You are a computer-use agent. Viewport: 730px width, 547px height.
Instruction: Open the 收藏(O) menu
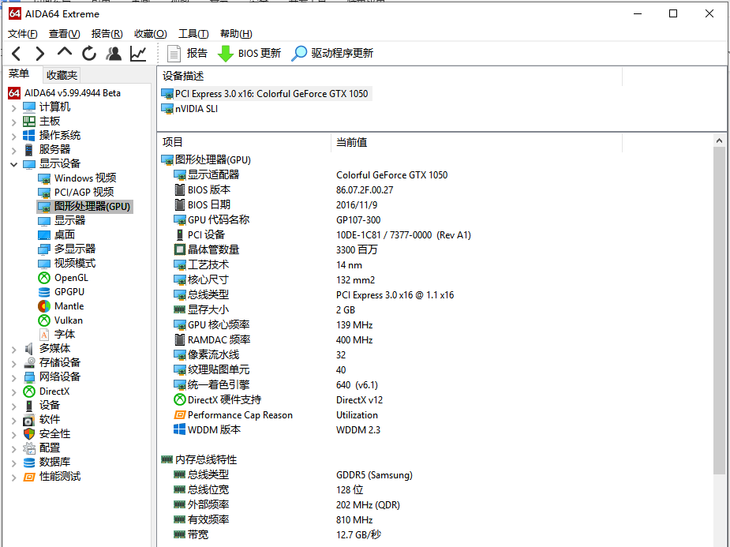(x=150, y=34)
